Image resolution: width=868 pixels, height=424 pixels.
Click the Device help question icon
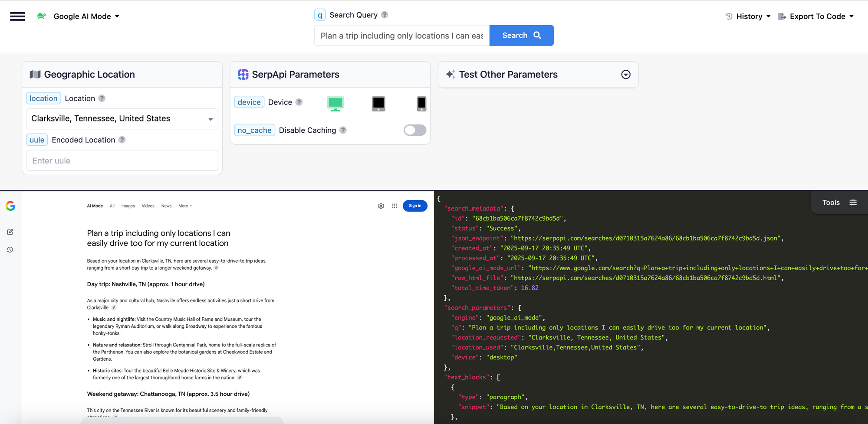[299, 102]
